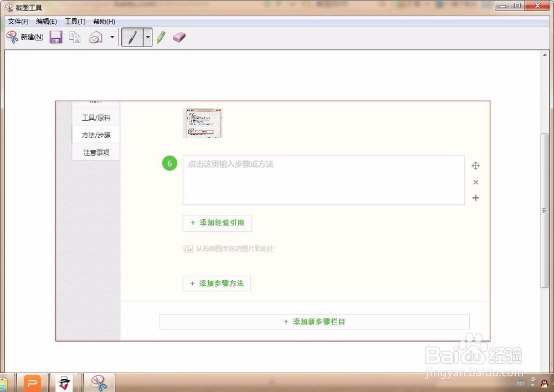The image size is (554, 392).
Task: Save the snip with the disk icon
Action: [55, 37]
